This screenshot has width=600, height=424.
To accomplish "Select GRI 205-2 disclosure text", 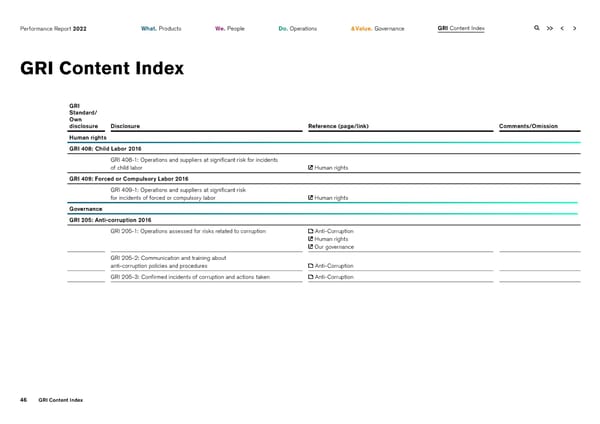I will click(168, 262).
